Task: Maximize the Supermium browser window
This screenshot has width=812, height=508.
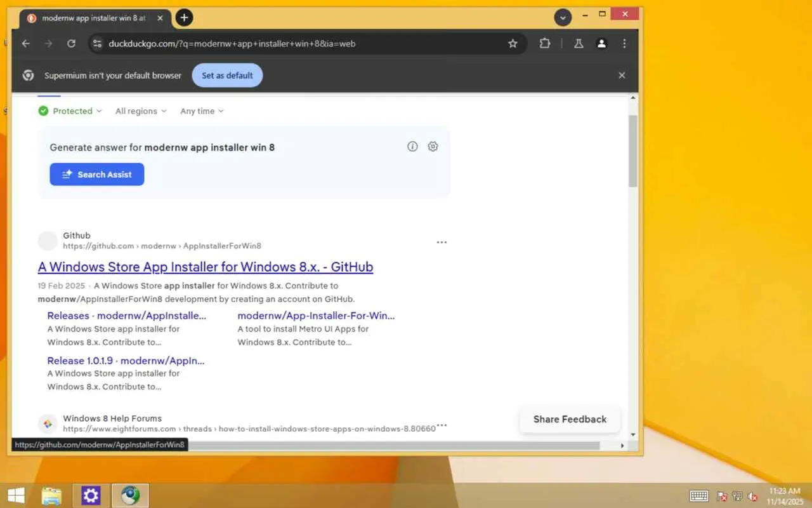Action: tap(603, 14)
